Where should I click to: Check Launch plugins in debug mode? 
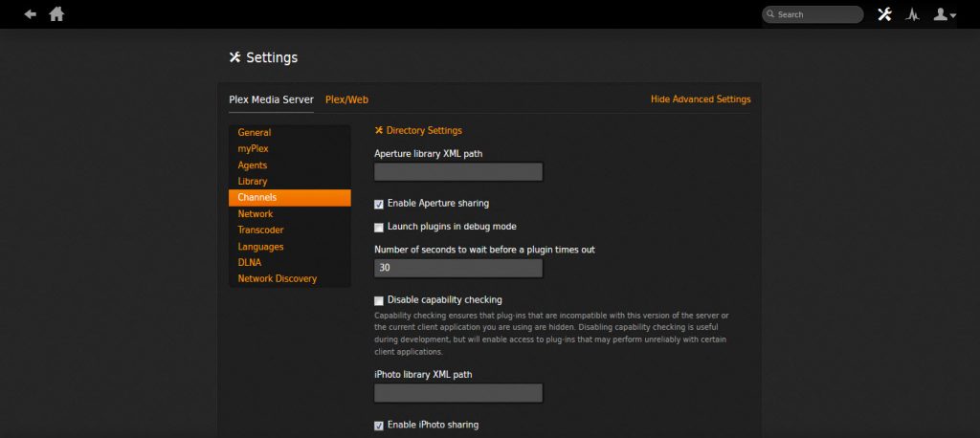(x=378, y=228)
